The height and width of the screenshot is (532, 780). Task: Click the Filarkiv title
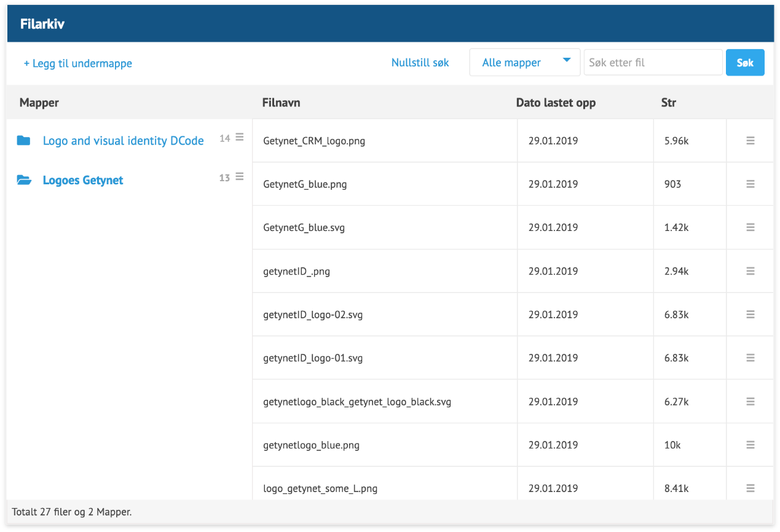[42, 24]
